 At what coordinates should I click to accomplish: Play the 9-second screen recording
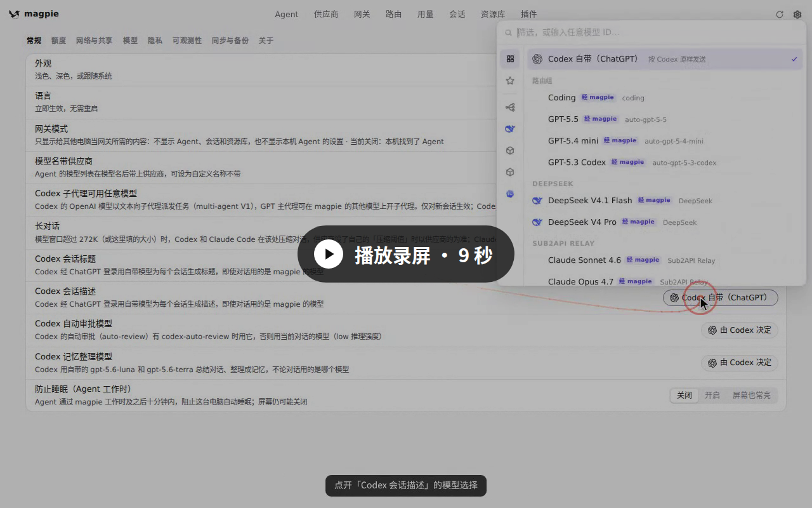(406, 255)
